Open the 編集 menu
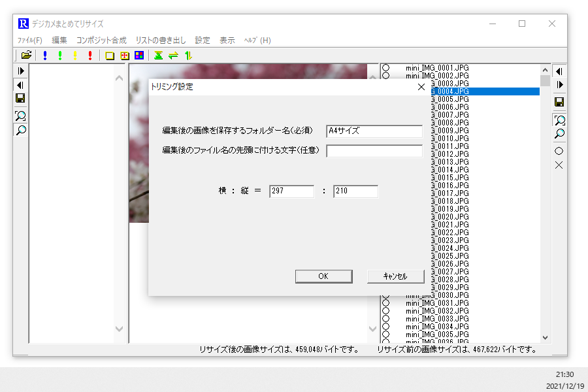588x392 pixels. coord(59,40)
